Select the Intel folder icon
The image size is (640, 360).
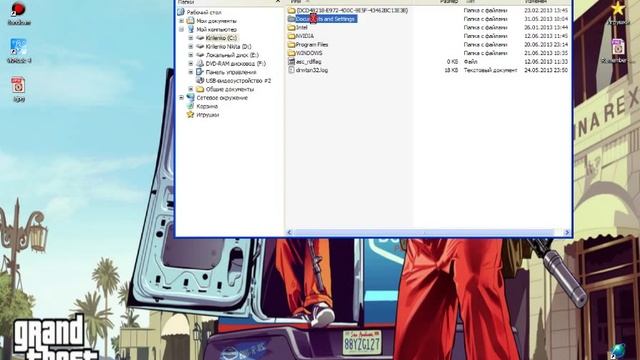pyautogui.click(x=291, y=27)
